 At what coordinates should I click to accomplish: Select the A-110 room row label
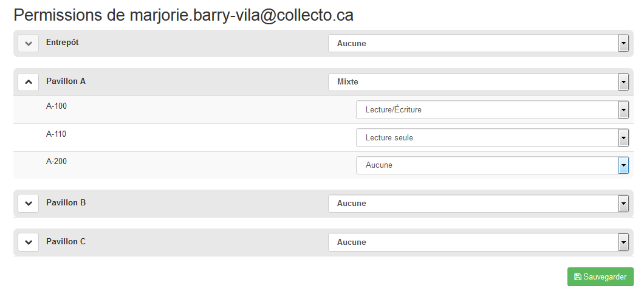click(56, 134)
